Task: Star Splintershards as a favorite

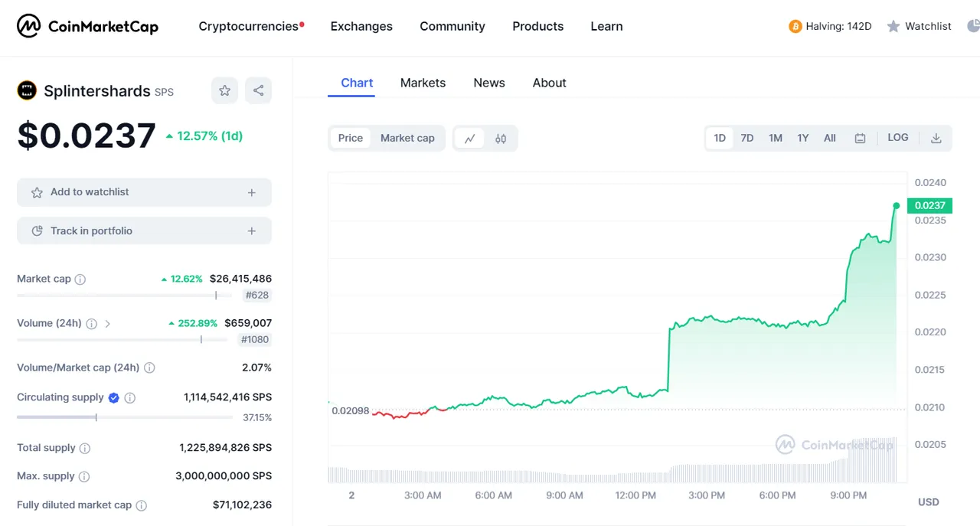Action: [x=224, y=90]
